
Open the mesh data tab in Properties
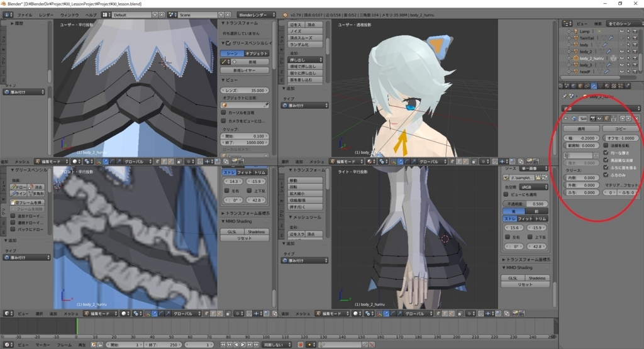coord(601,86)
